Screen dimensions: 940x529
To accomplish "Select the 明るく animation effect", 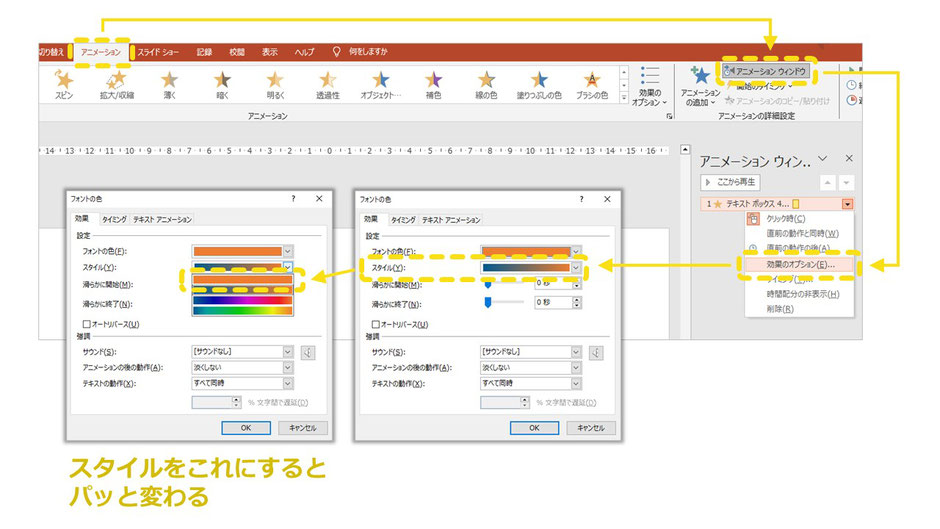I will pos(275,85).
